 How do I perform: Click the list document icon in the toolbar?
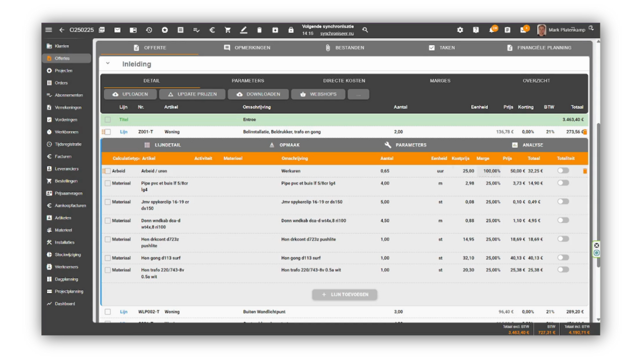click(181, 30)
